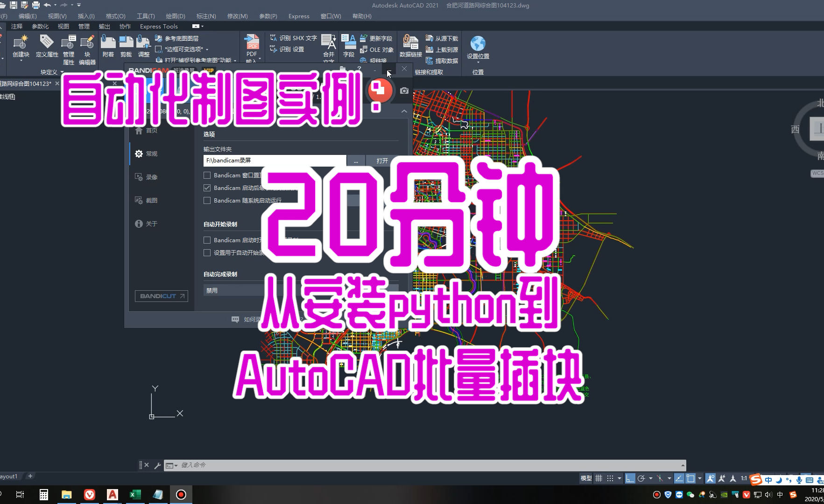The height and width of the screenshot is (504, 824).
Task: Click the camera screenshot icon in Bandicam
Action: [404, 91]
